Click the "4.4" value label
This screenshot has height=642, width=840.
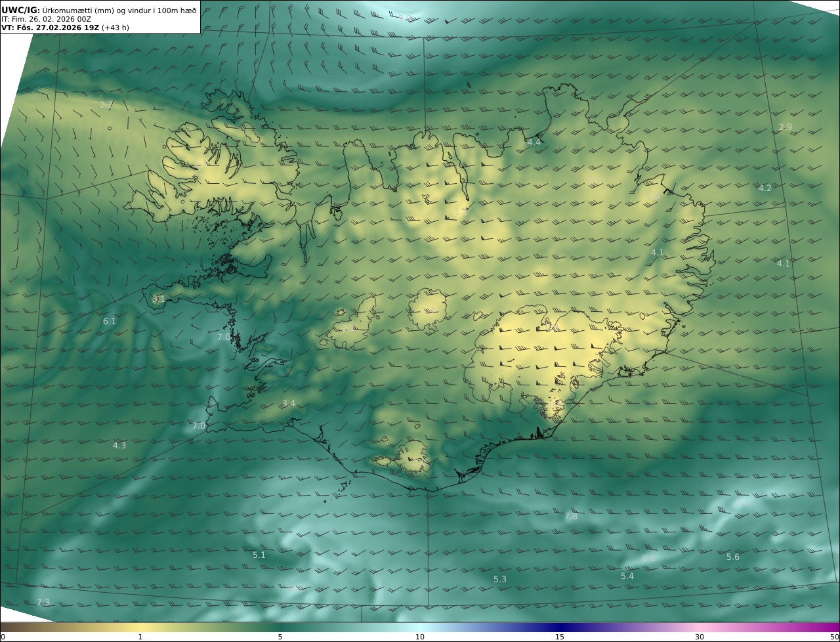pos(534,142)
